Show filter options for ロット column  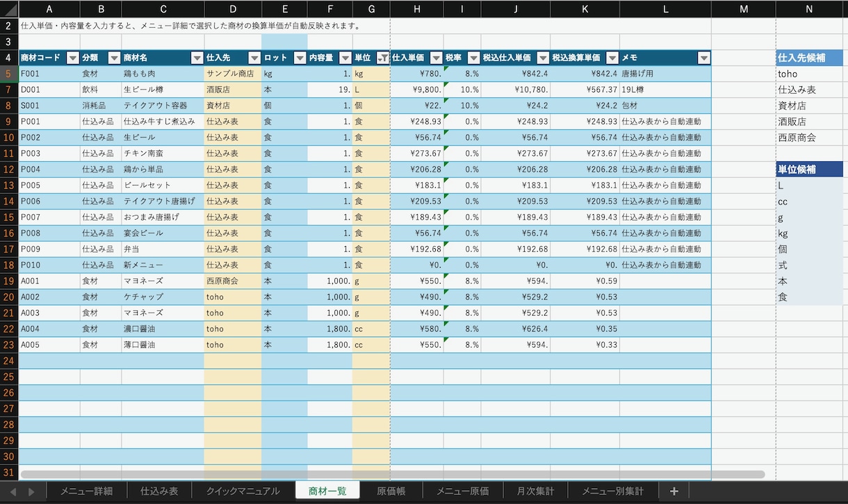[x=300, y=58]
